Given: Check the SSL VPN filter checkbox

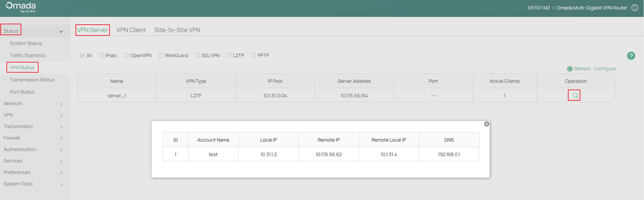Looking at the screenshot, I should 197,55.
